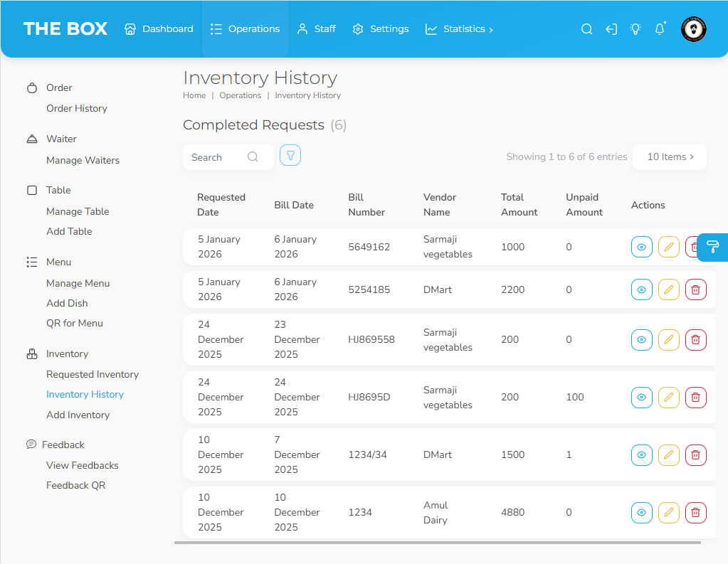View details of bill 5649162

click(x=641, y=247)
